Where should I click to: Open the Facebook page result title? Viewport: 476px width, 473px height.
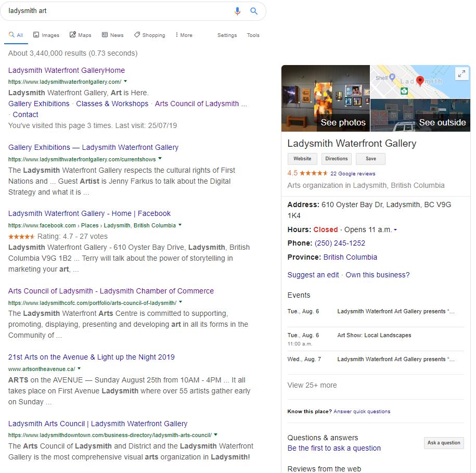(89, 214)
